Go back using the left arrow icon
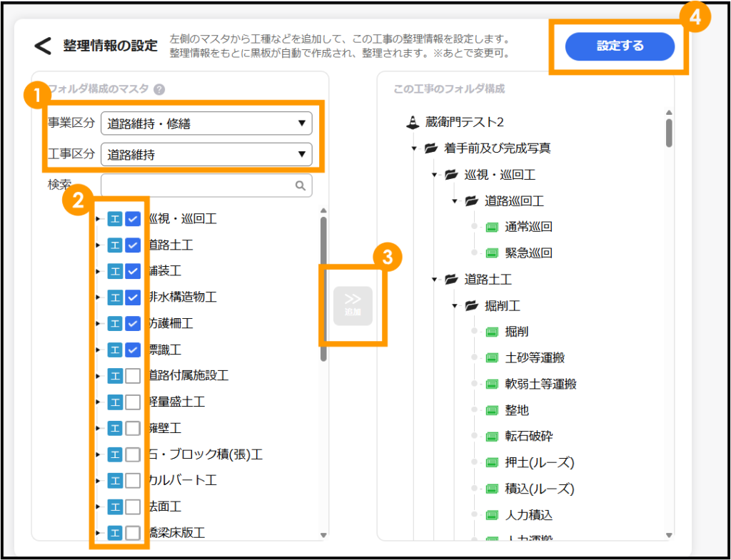731x560 pixels. [x=43, y=46]
